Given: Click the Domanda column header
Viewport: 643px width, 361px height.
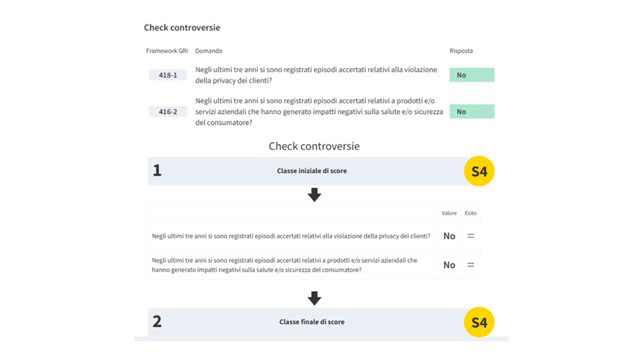Looking at the screenshot, I should point(208,51).
